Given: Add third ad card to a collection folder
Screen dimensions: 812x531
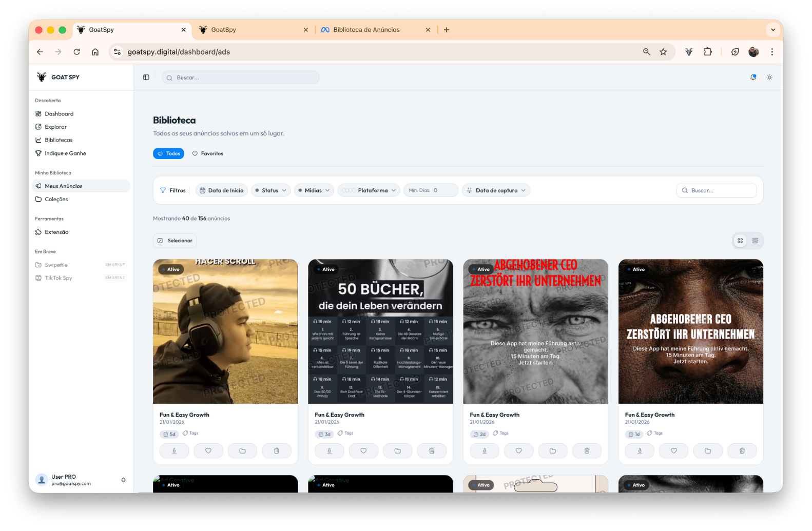Looking at the screenshot, I should click(x=552, y=451).
